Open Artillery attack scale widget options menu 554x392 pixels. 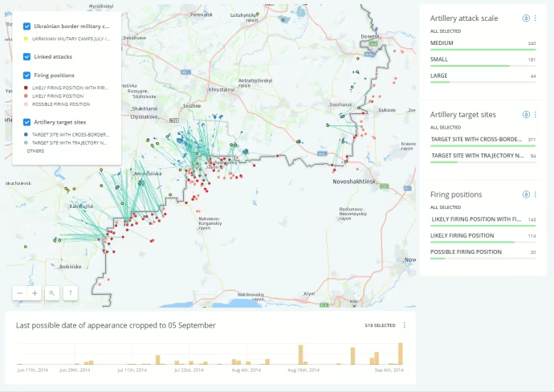(536, 18)
